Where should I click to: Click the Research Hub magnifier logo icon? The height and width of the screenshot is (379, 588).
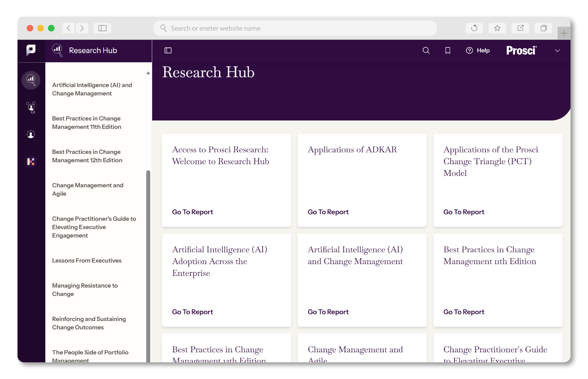click(x=57, y=50)
